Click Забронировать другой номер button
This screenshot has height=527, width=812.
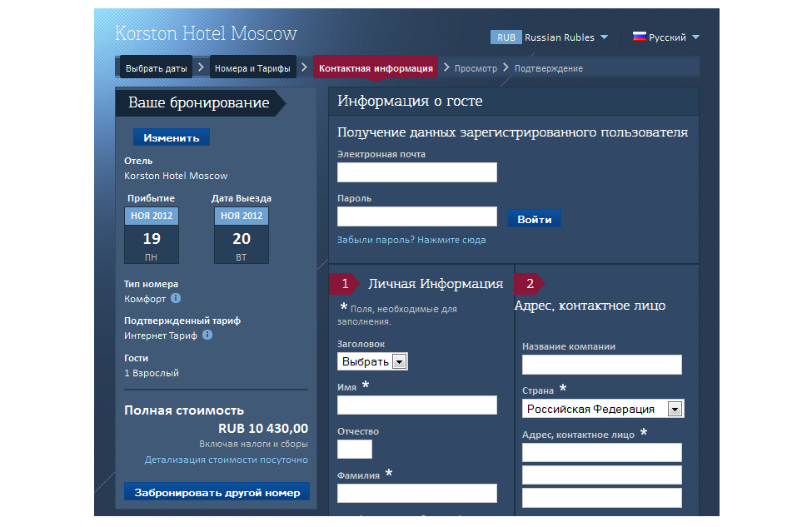pos(217,492)
